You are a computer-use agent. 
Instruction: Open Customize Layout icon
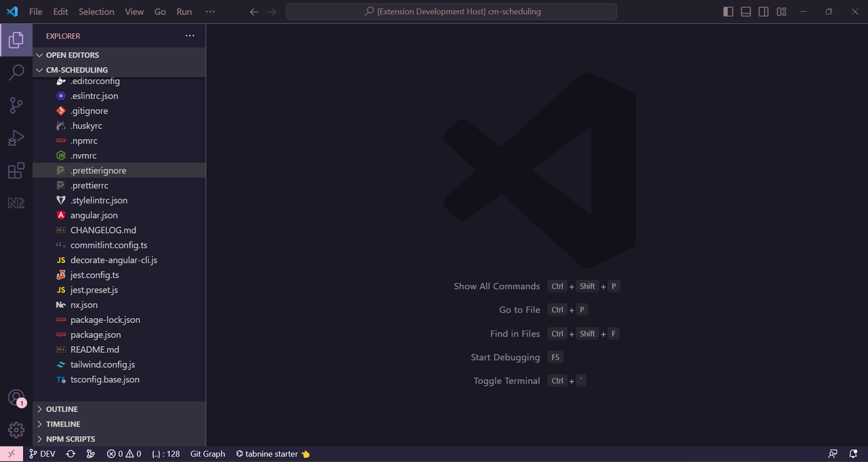tap(781, 12)
